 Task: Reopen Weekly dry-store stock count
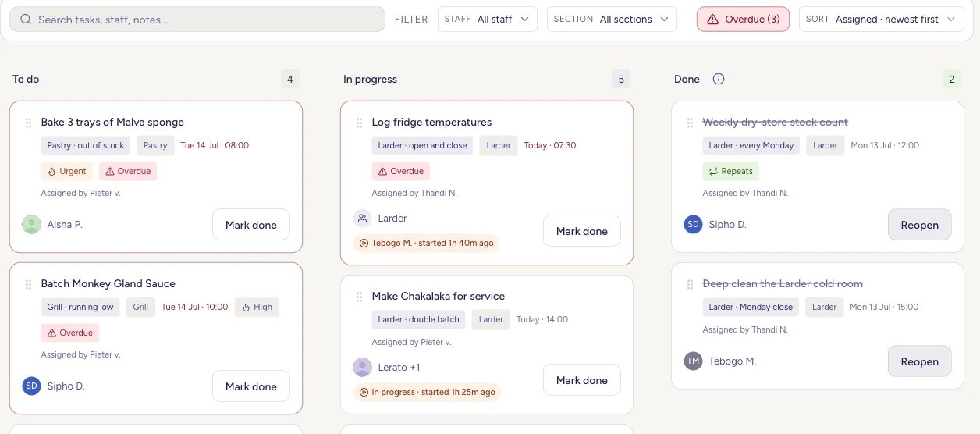[x=920, y=225]
